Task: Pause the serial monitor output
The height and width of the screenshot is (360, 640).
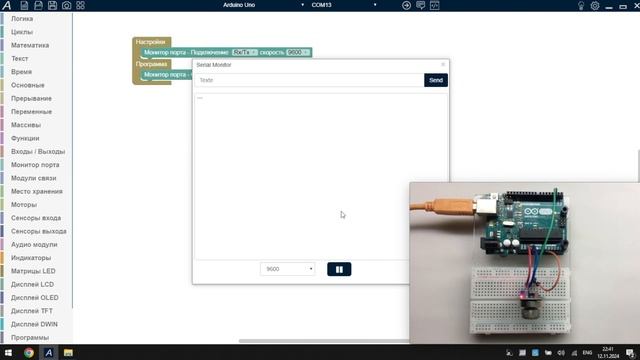Action: coord(339,269)
